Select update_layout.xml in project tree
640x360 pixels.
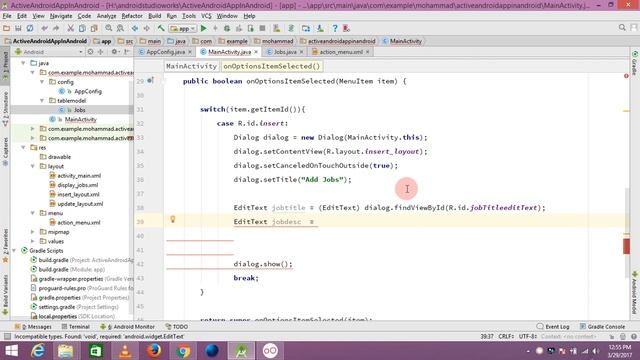coord(80,204)
